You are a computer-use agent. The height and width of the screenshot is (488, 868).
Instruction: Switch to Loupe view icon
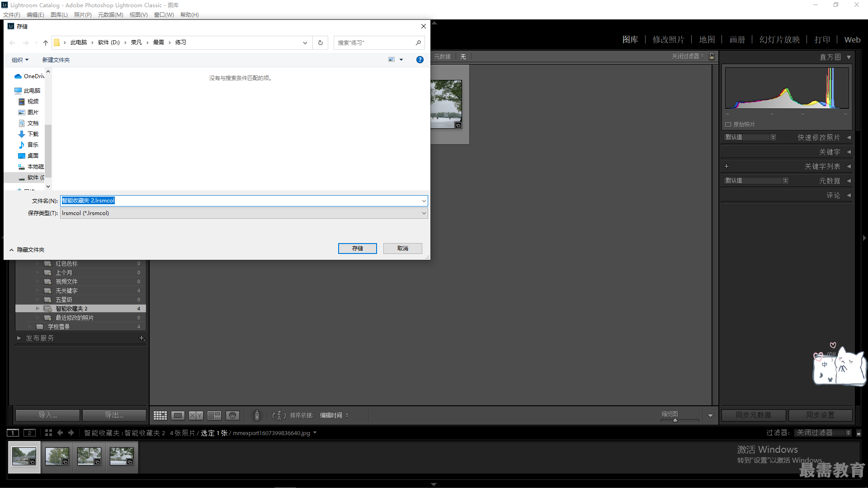(178, 415)
